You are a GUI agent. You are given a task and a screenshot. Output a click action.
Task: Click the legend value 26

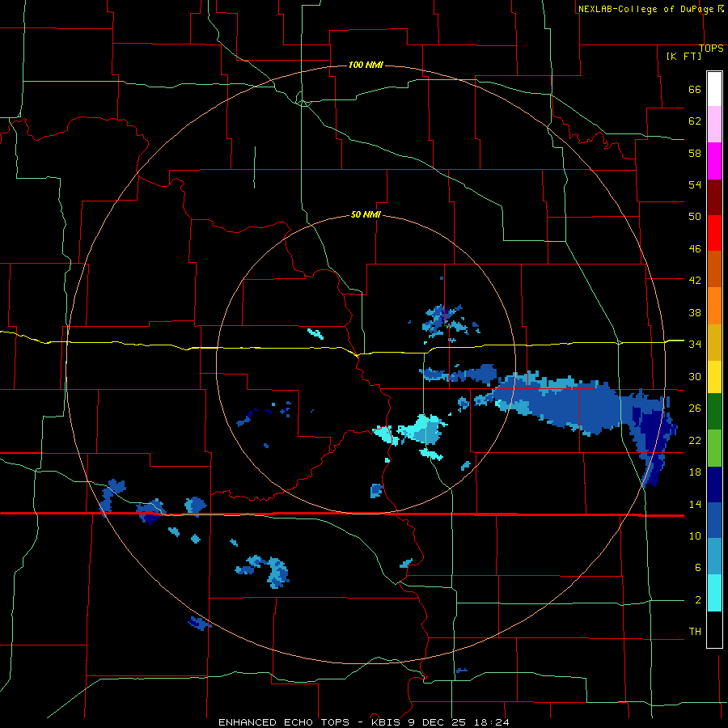(695, 408)
